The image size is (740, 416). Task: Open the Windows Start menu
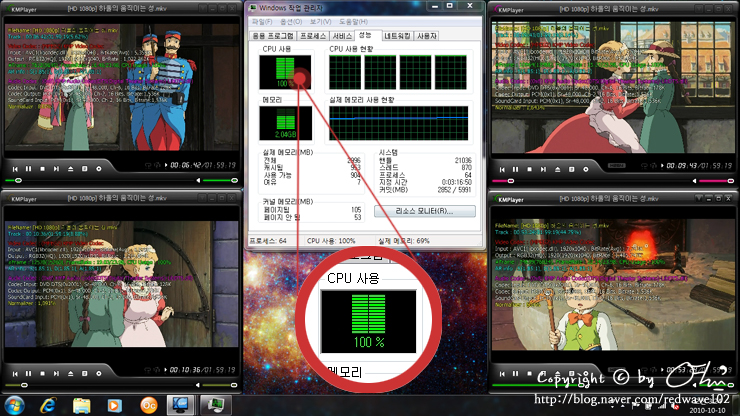click(14, 406)
